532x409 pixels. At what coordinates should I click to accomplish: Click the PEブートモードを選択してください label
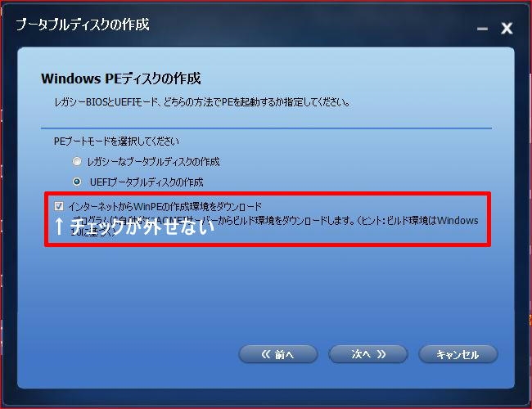tap(116, 141)
